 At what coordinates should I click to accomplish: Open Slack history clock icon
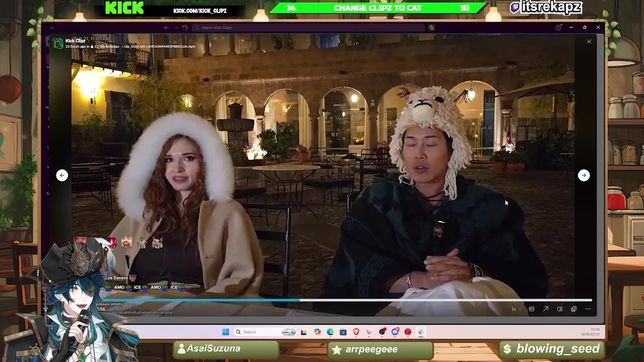(185, 28)
